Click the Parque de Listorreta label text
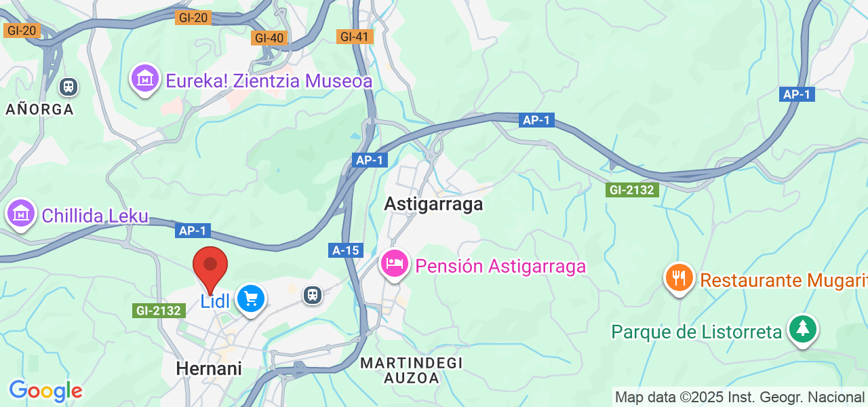This screenshot has height=407, width=868. click(x=697, y=332)
